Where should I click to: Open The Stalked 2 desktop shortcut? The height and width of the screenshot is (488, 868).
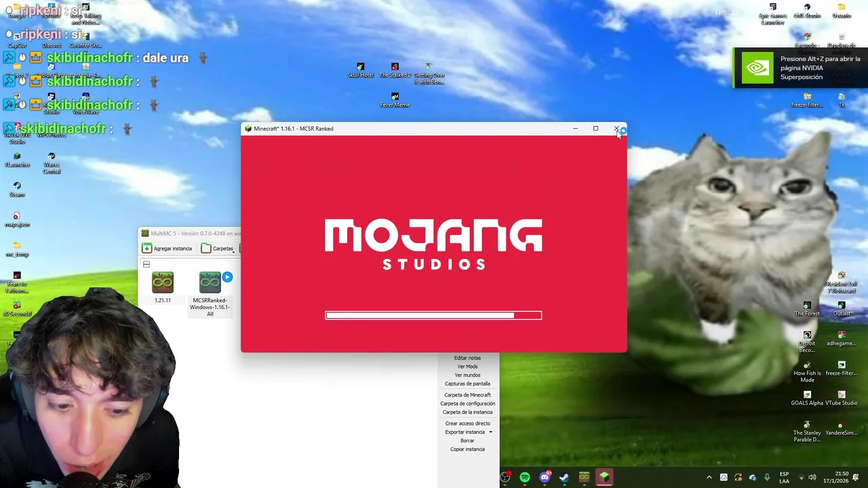point(395,70)
